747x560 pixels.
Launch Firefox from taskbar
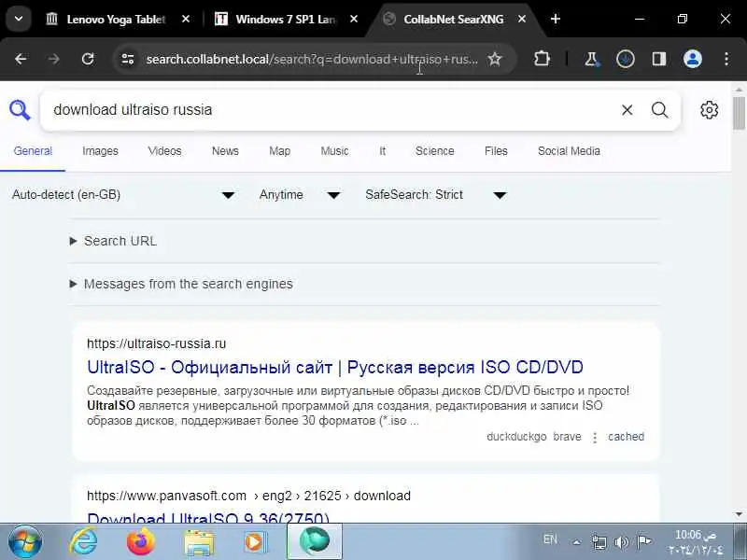141,542
